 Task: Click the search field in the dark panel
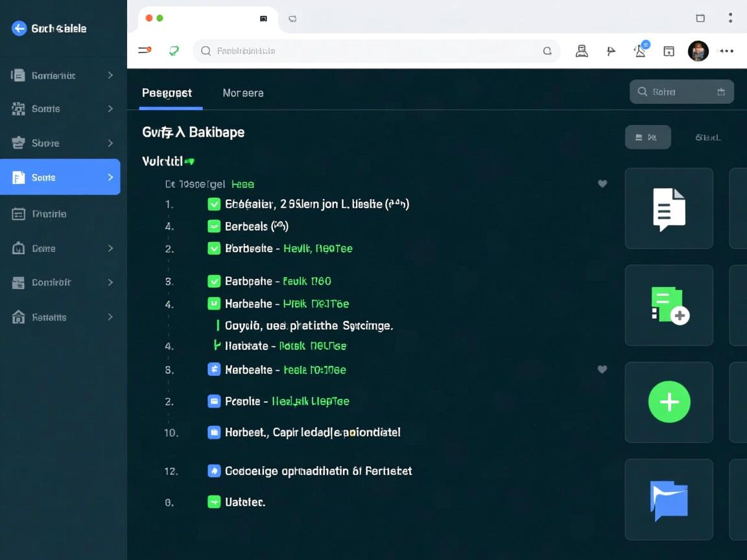pos(681,92)
